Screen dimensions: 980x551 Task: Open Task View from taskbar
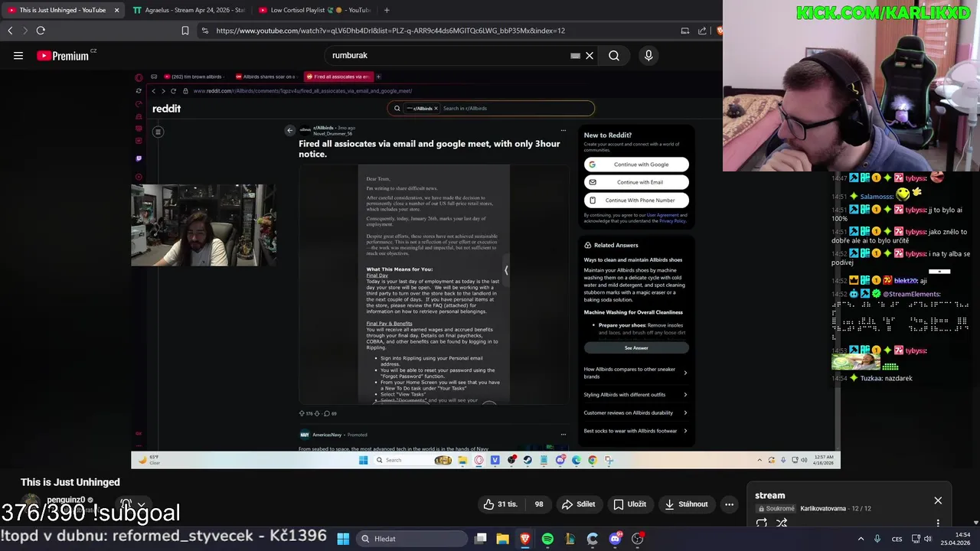(480, 539)
